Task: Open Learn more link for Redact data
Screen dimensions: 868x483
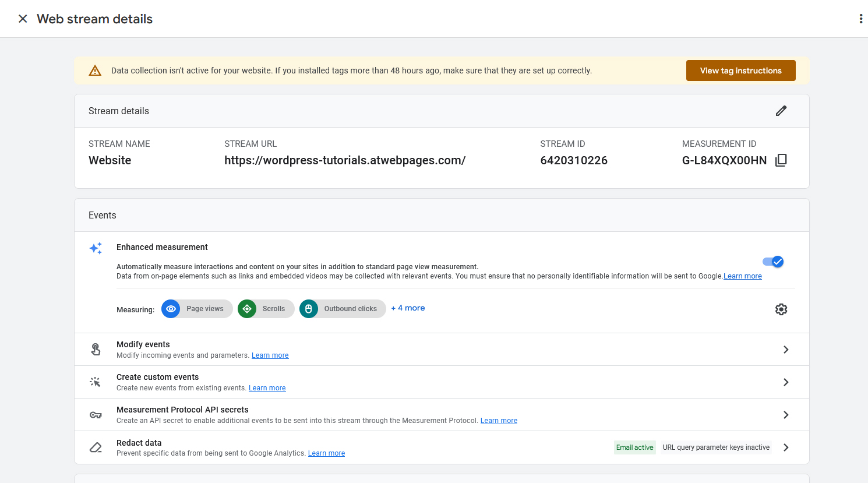Action: click(326, 453)
